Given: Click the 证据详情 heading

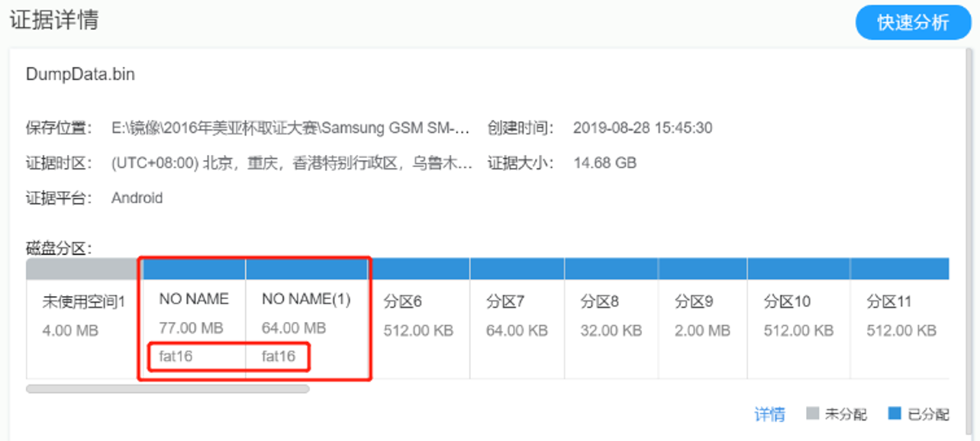Looking at the screenshot, I should (53, 20).
